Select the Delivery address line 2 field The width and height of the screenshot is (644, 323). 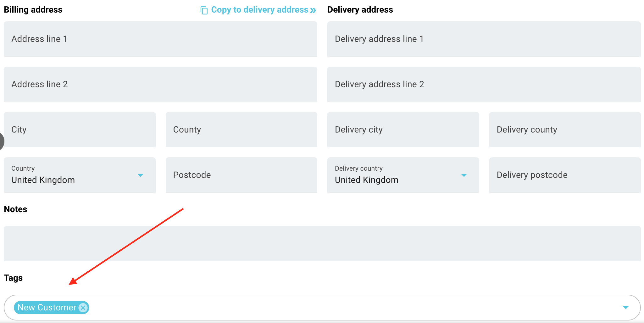coord(484,84)
